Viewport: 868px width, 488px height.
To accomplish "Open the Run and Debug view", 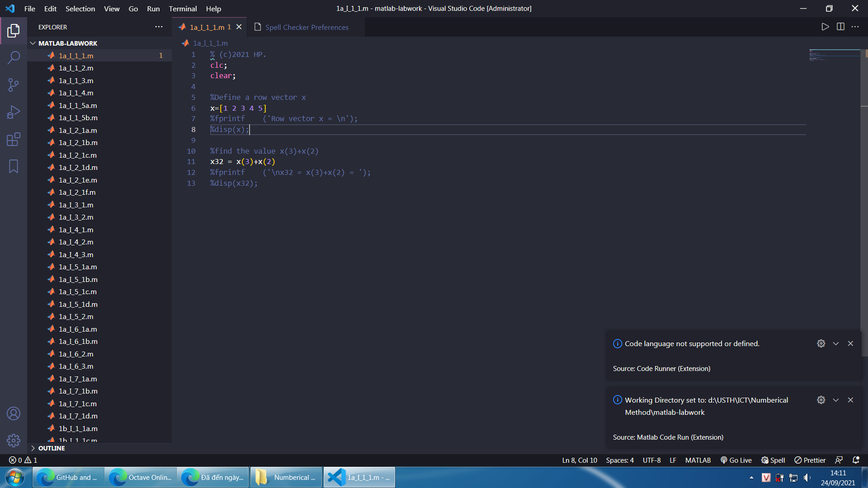I will coord(14,112).
